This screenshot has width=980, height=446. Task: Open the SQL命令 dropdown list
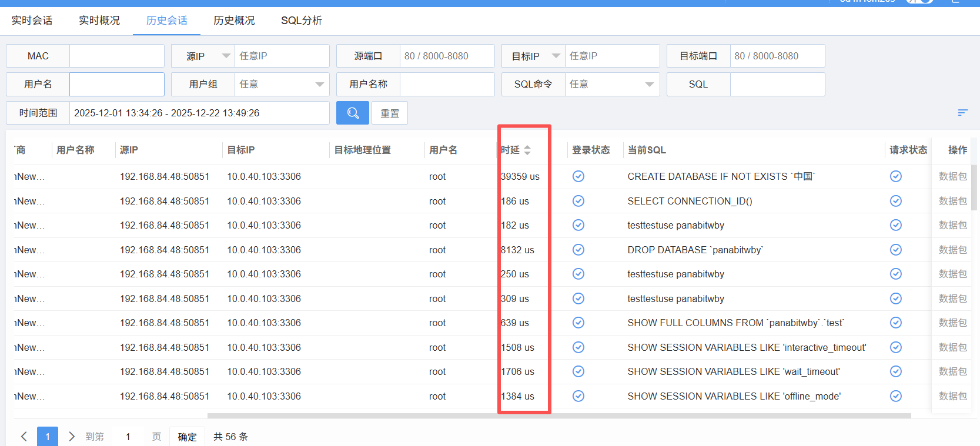tap(611, 84)
